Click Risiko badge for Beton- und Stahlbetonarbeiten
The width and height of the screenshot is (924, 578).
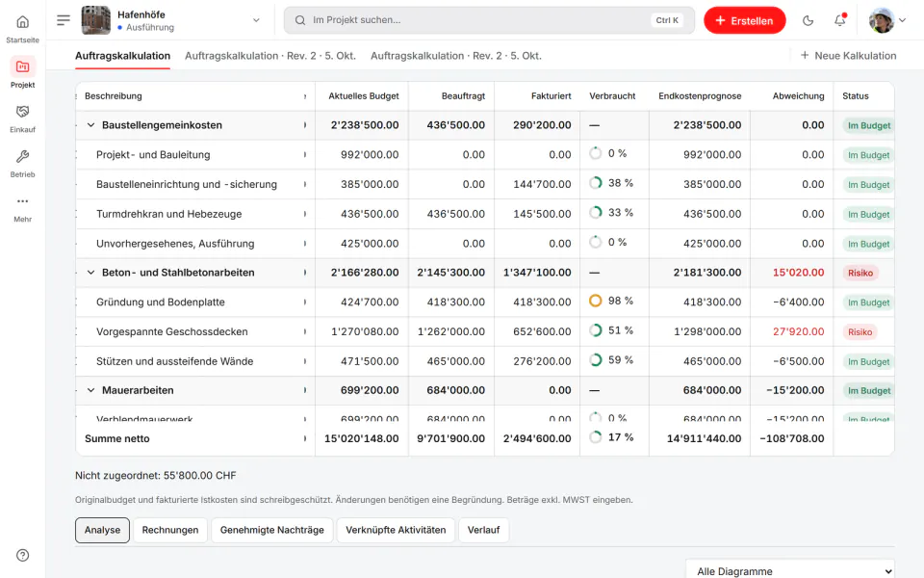(860, 273)
